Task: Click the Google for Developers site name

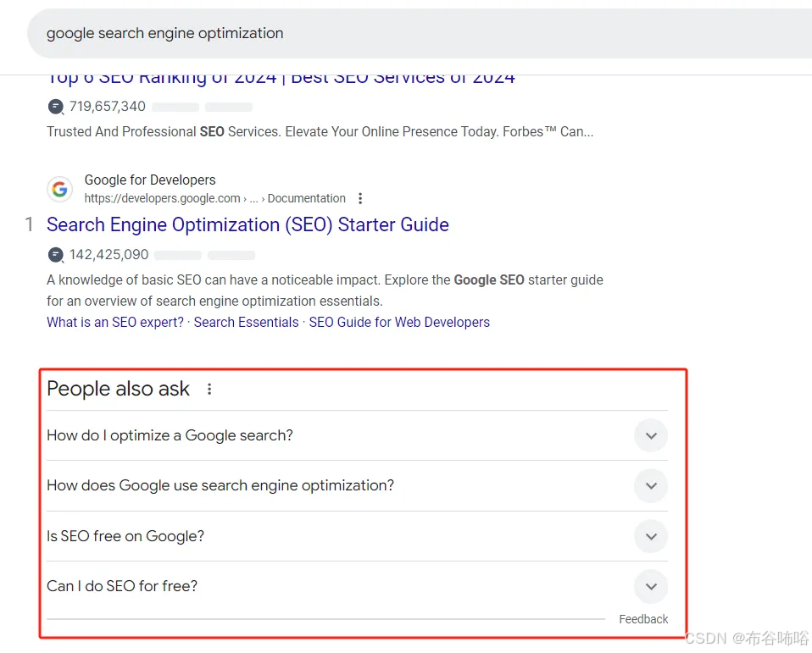Action: click(150, 180)
